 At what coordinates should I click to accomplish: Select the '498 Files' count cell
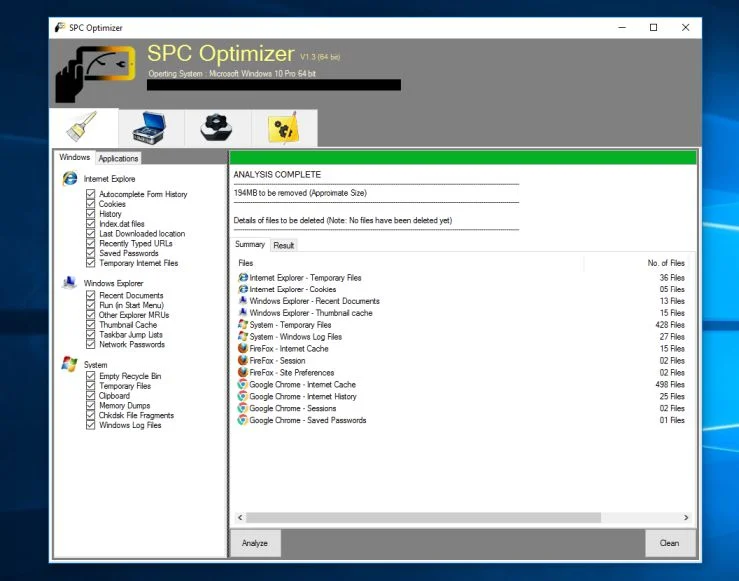[670, 385]
